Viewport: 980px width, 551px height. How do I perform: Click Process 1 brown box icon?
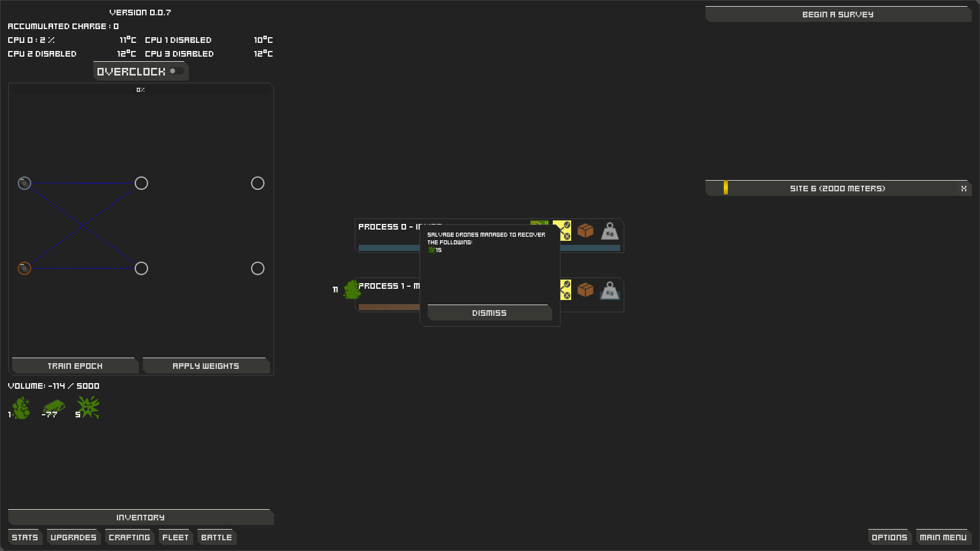(585, 290)
